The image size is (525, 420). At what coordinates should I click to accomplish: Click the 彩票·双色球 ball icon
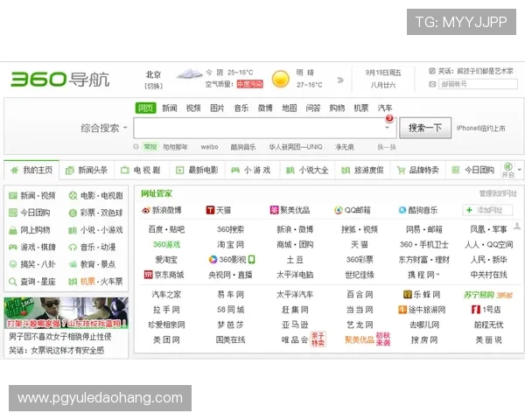point(73,213)
